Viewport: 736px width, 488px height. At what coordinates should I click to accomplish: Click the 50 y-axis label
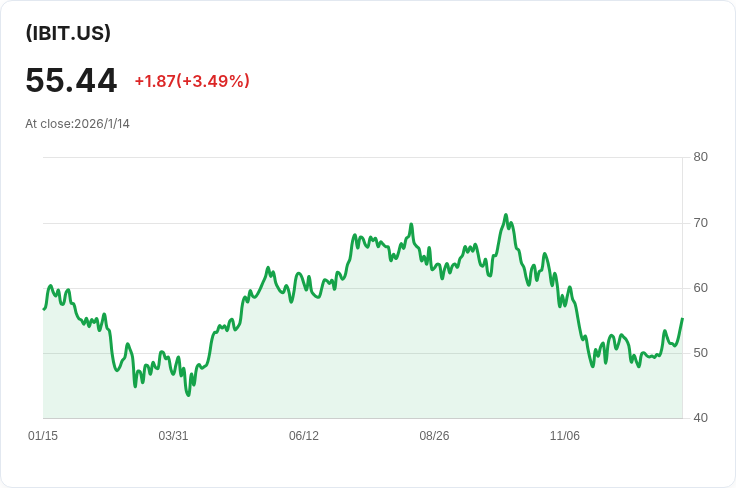click(700, 353)
